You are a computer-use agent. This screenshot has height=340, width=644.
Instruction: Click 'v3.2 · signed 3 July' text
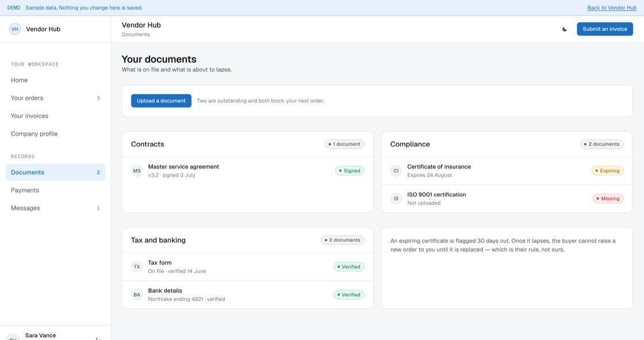click(x=171, y=175)
